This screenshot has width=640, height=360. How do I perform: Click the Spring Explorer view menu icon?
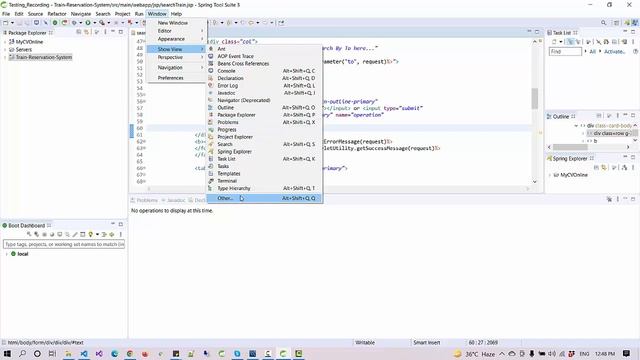click(633, 167)
